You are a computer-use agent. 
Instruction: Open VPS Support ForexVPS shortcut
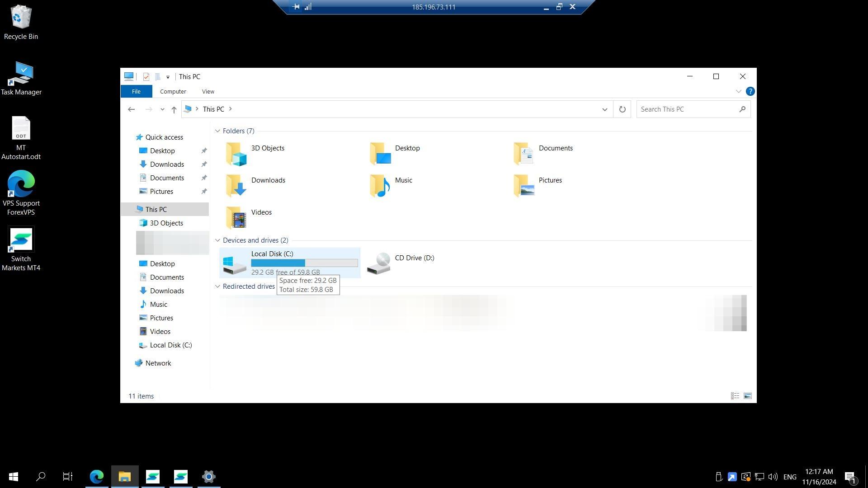[x=21, y=193]
